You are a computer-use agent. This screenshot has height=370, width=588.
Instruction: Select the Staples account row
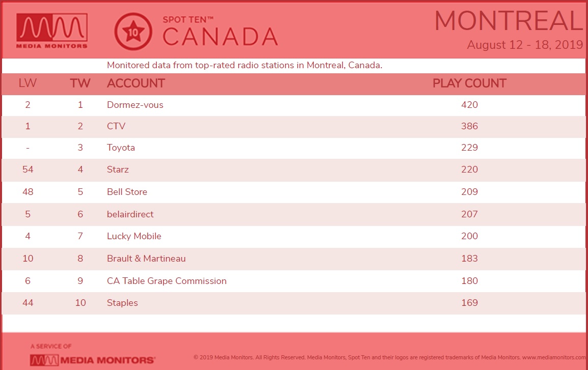point(294,303)
